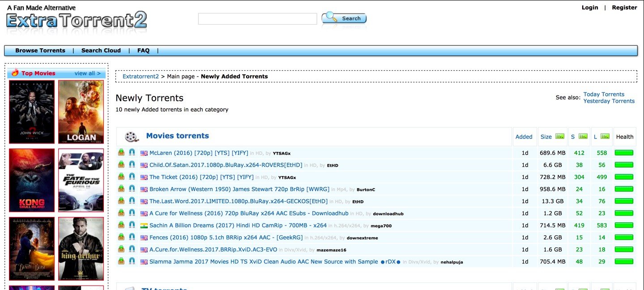The image size is (644, 290).
Task: Click the magnet icon for The Ticket (2016)
Action: pyautogui.click(x=132, y=177)
